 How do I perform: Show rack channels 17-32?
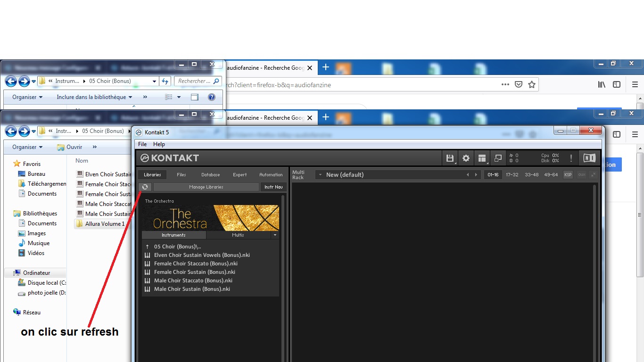click(x=512, y=175)
